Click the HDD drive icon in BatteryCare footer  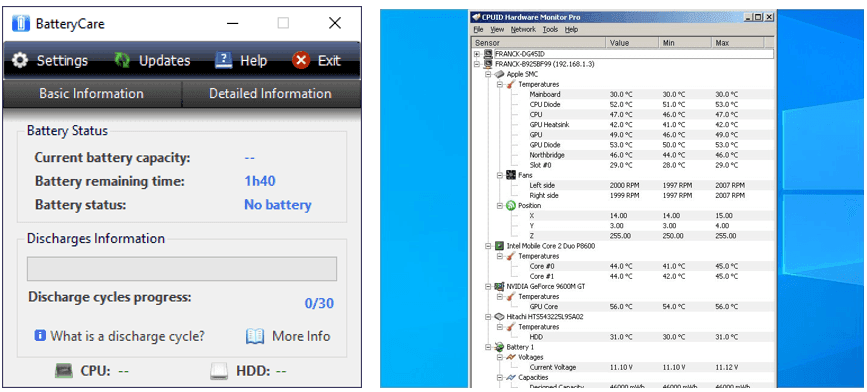219,372
